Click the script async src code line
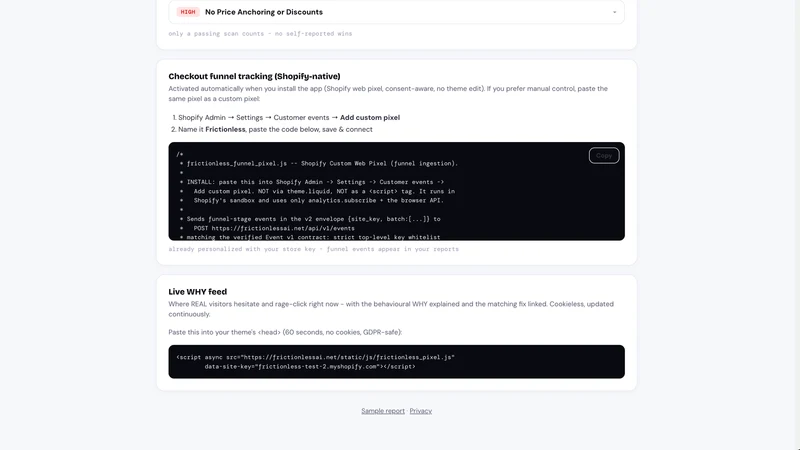The image size is (800, 450). 315,357
